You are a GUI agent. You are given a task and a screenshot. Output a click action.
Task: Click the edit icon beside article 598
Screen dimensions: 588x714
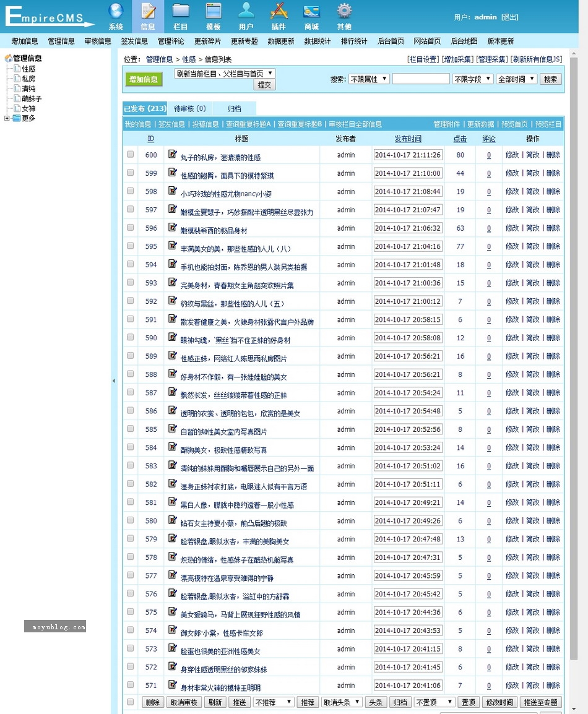(172, 191)
